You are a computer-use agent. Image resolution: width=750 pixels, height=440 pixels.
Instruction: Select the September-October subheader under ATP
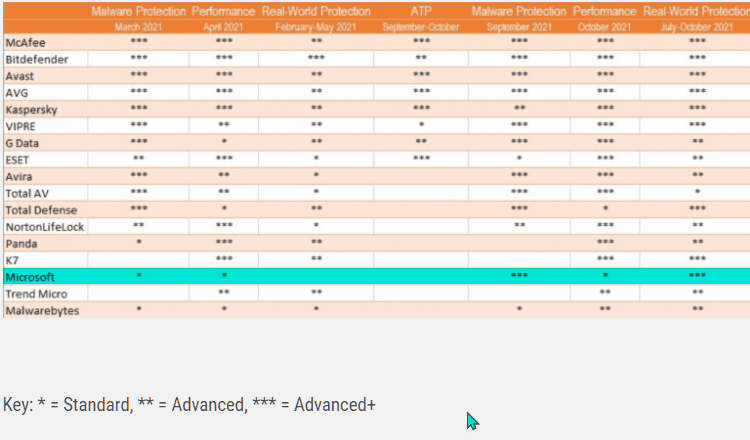421,27
